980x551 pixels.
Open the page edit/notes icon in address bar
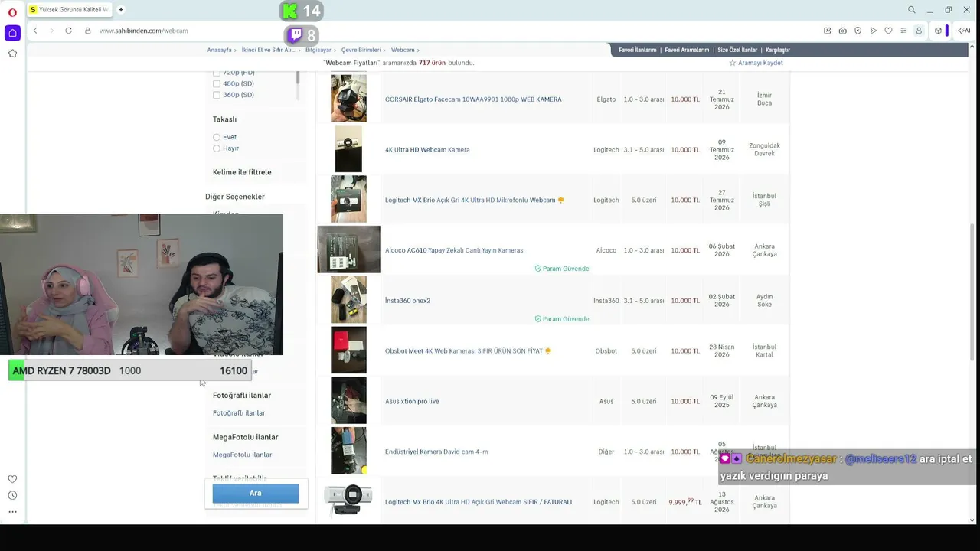[x=828, y=31]
